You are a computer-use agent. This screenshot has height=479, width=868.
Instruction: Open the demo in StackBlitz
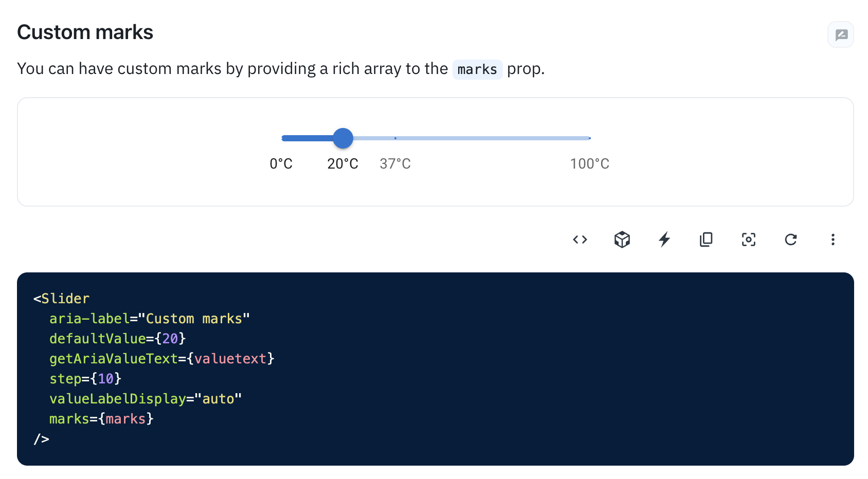click(x=664, y=239)
